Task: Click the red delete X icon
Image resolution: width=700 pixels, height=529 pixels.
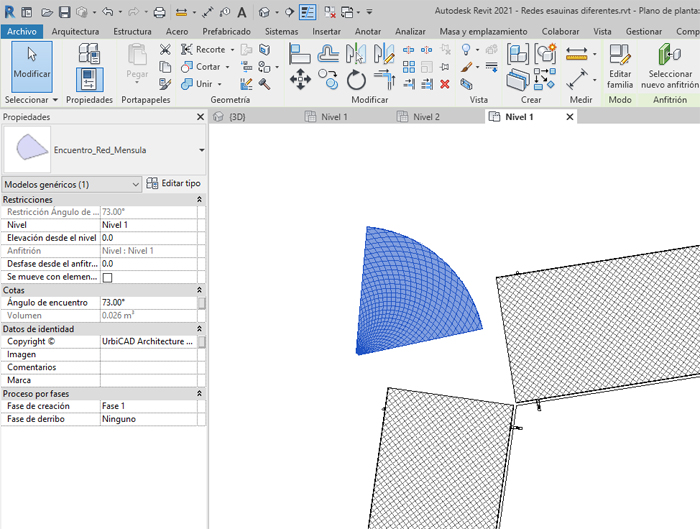Action: coord(445,84)
